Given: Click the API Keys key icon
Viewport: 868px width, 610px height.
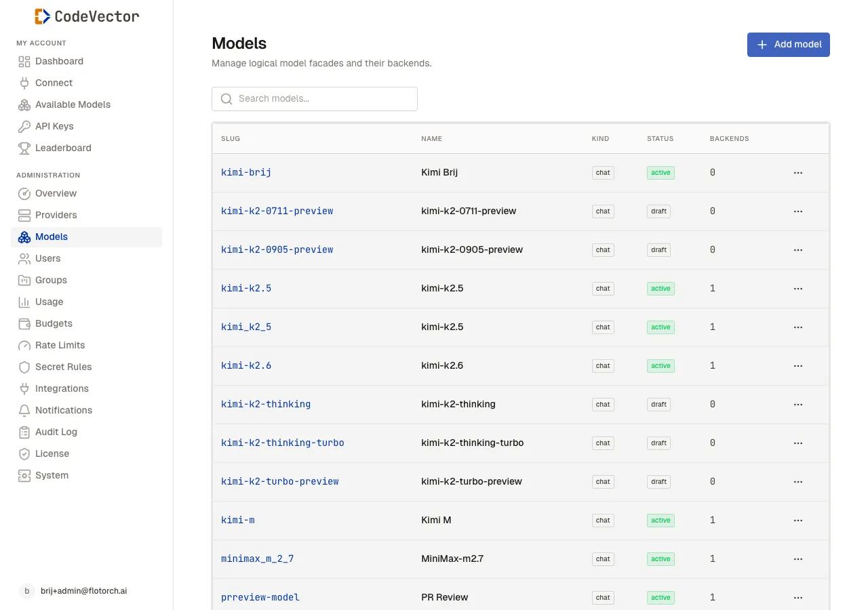Looking at the screenshot, I should [x=24, y=126].
